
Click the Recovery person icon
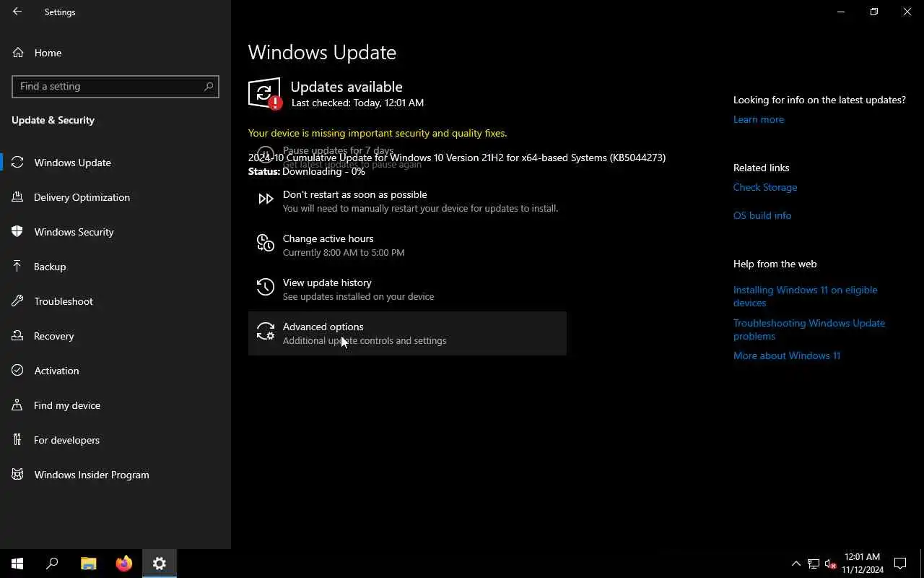tap(18, 336)
